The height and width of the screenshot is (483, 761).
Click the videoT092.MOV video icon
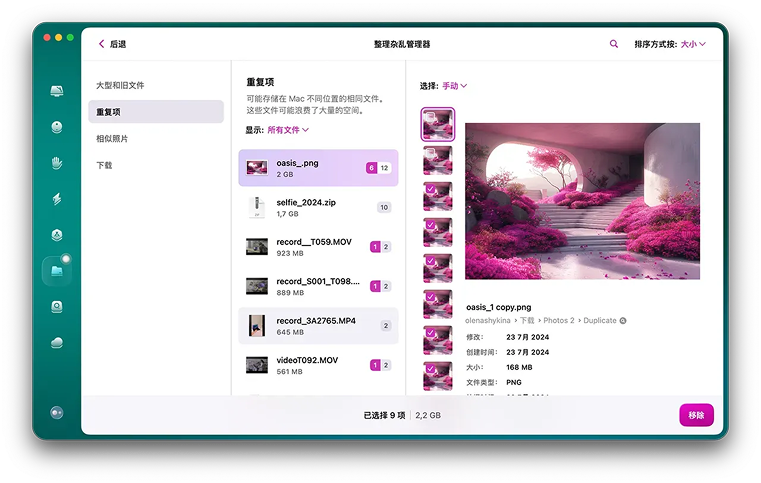tap(257, 365)
